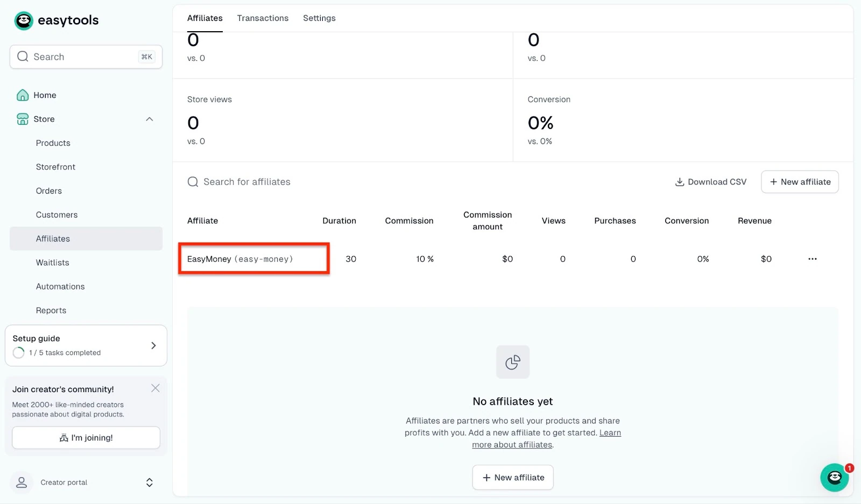Click the Duration column header
The height and width of the screenshot is (504, 861).
[x=339, y=221]
